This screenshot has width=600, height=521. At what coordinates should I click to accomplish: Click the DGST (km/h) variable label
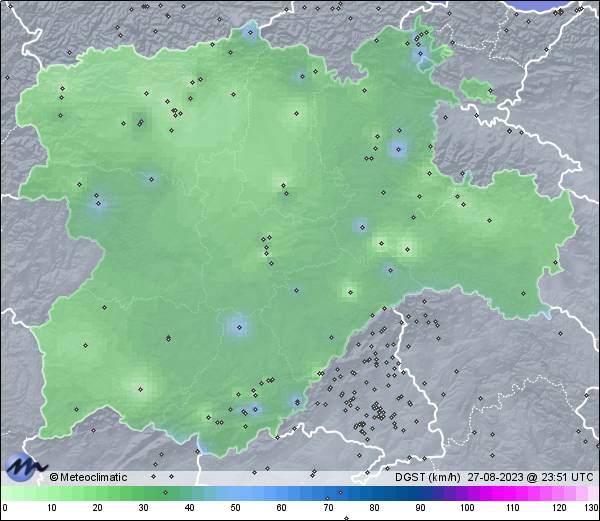[428, 477]
